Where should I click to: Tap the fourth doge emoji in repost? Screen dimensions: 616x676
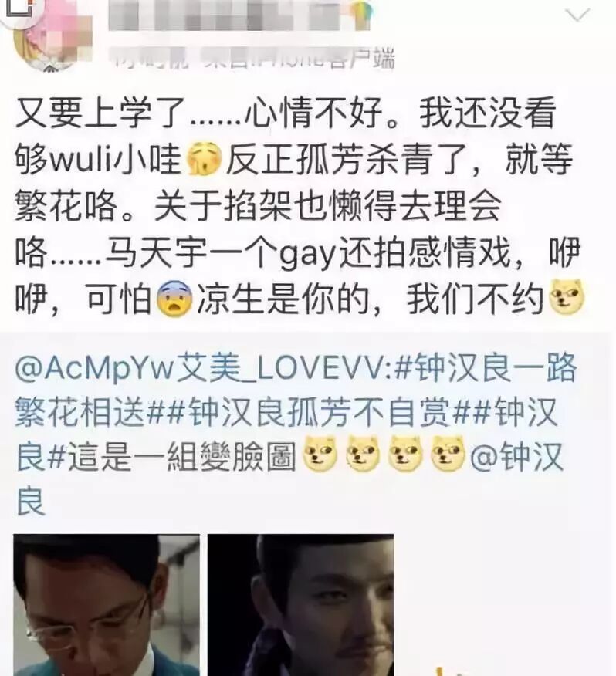click(448, 454)
